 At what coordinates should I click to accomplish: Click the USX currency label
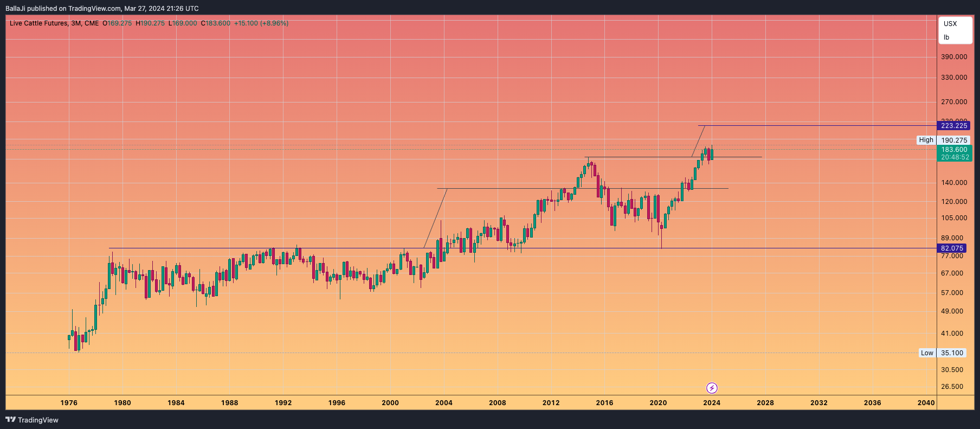tap(950, 24)
